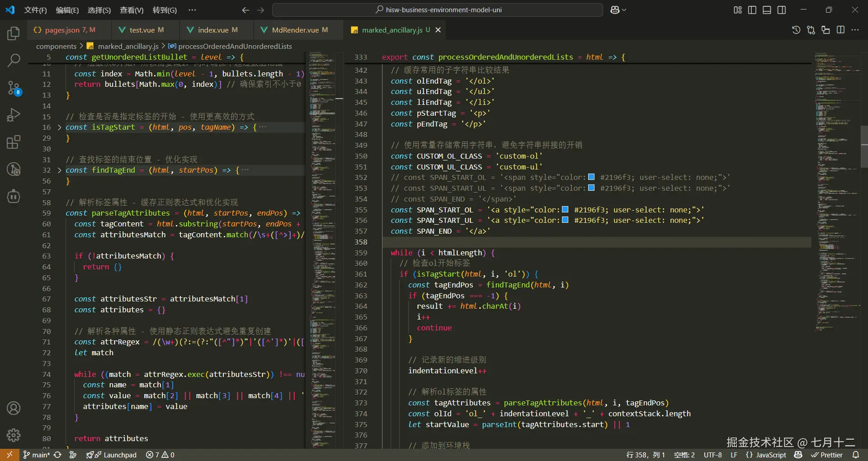The height and width of the screenshot is (461, 868).
Task: Open the Extensions view
Action: click(14, 142)
